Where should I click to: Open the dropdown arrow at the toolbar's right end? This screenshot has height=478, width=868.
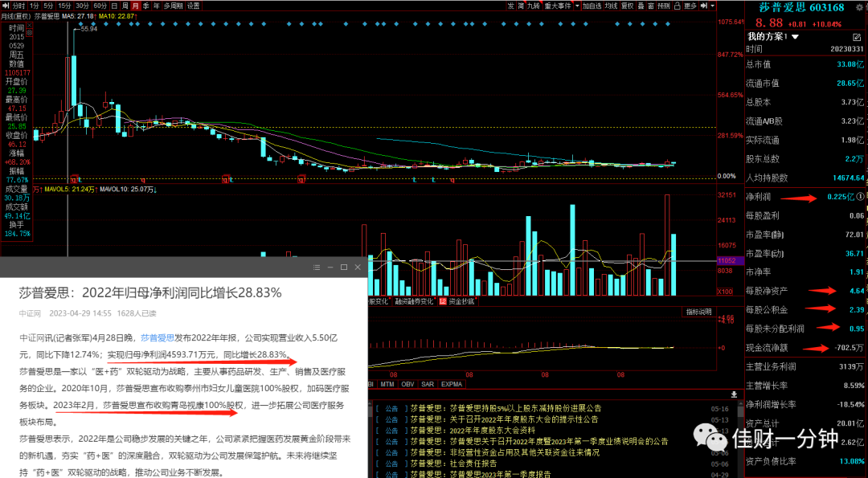click(712, 6)
